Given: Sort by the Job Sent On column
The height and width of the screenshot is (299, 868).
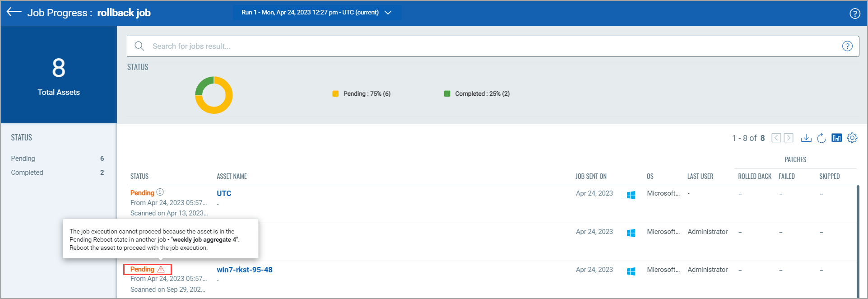Looking at the screenshot, I should (x=591, y=176).
